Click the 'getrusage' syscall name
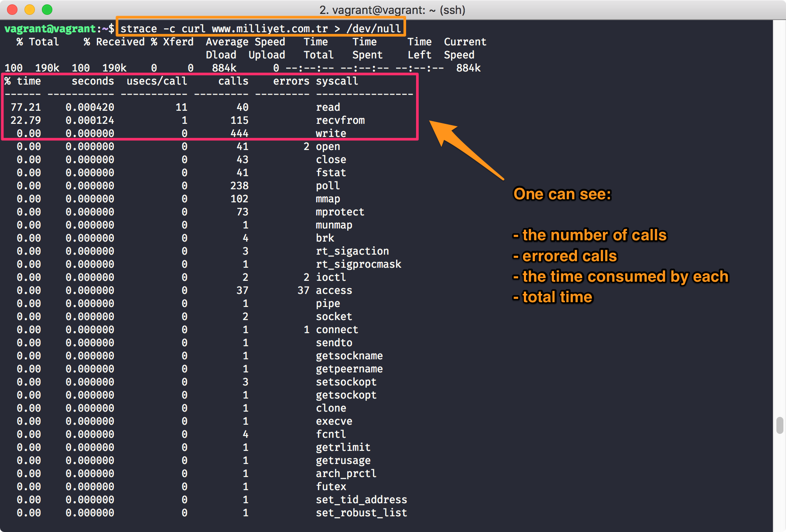786x532 pixels. 343,460
